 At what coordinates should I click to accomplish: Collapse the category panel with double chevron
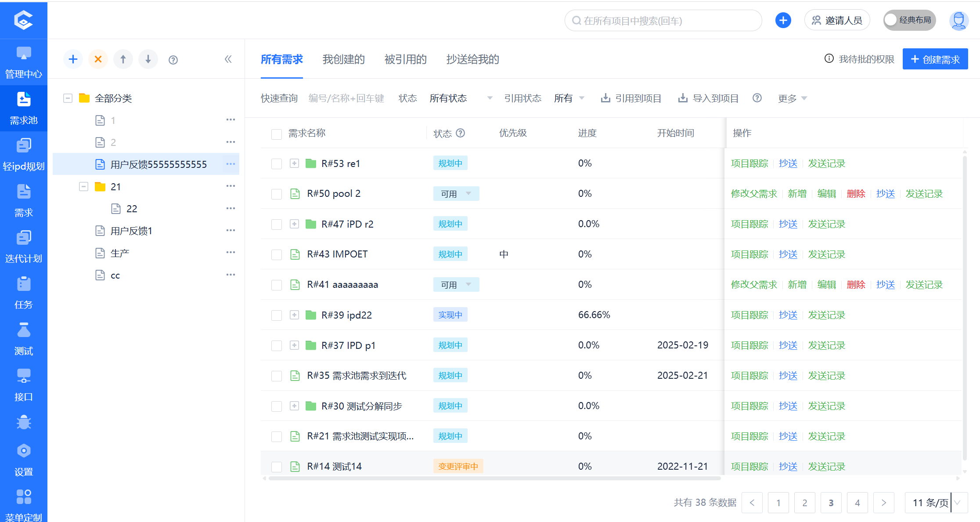pos(228,59)
